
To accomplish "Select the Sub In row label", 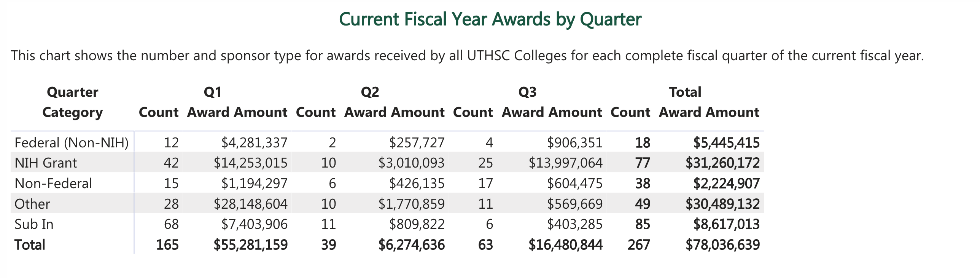I will click(x=34, y=224).
